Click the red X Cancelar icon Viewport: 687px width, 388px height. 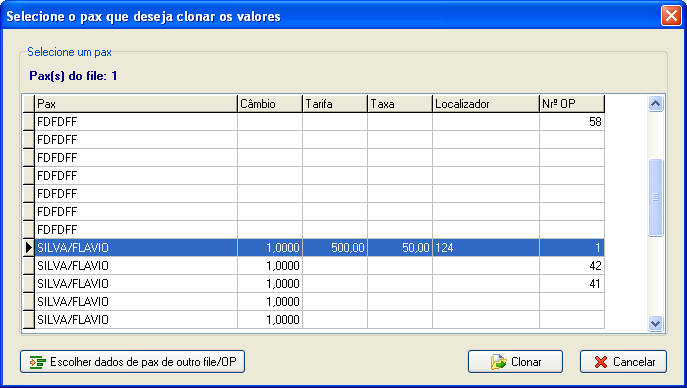coord(601,362)
